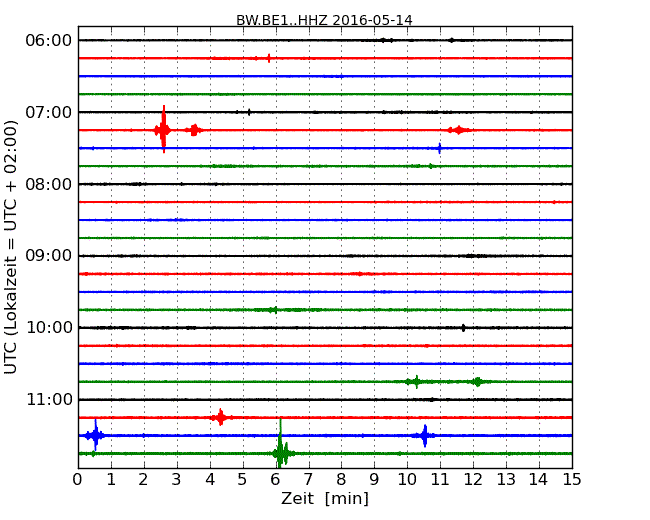Click the x-axis tick label 1
This screenshot has height=520, width=650.
click(111, 479)
